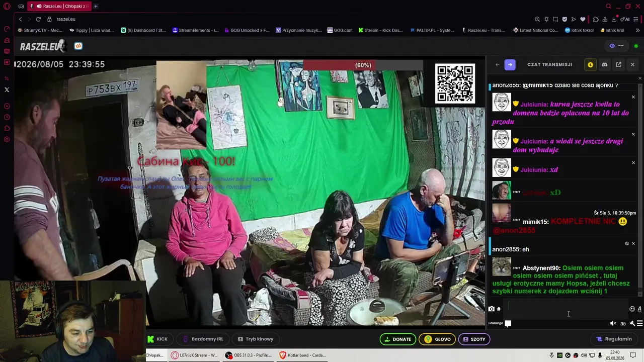644x362 pixels.
Task: Enable Tryb kinowy theater mode
Action: 256,339
